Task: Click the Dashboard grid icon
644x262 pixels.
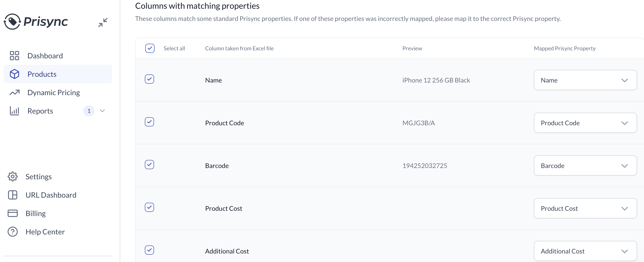Action: pos(15,56)
